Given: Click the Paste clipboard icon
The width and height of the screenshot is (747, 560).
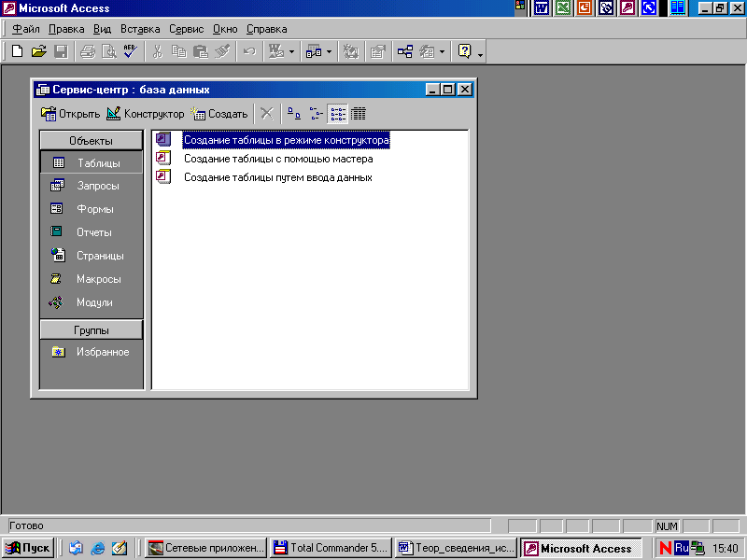Looking at the screenshot, I should 201,51.
